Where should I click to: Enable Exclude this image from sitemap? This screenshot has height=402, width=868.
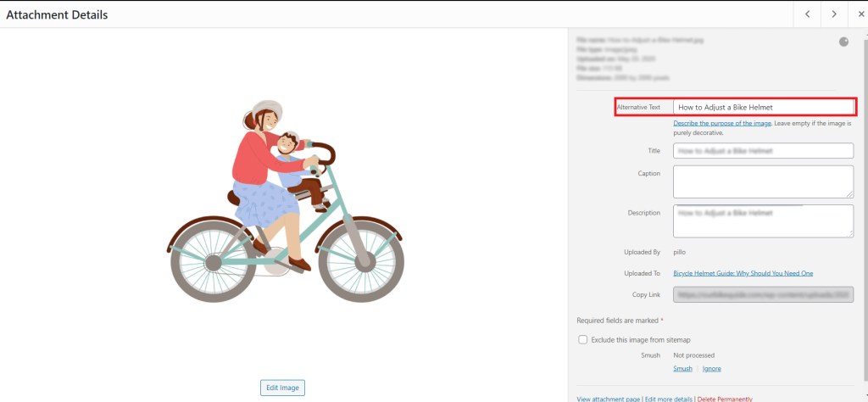[x=583, y=339]
